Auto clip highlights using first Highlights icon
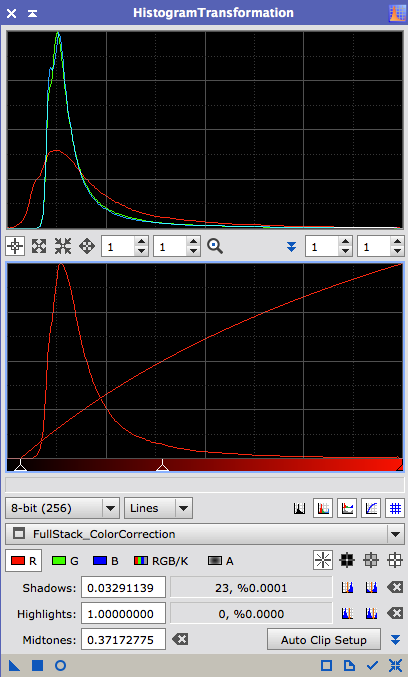 click(348, 613)
